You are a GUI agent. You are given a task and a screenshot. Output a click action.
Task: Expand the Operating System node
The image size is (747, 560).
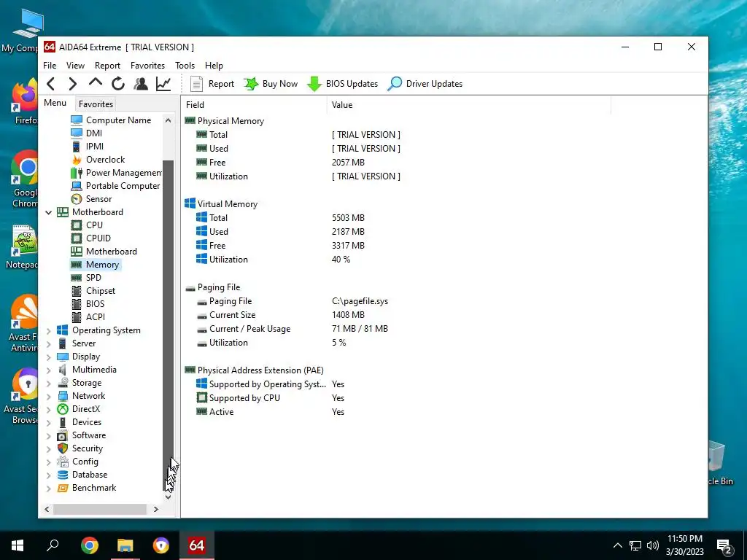point(49,330)
